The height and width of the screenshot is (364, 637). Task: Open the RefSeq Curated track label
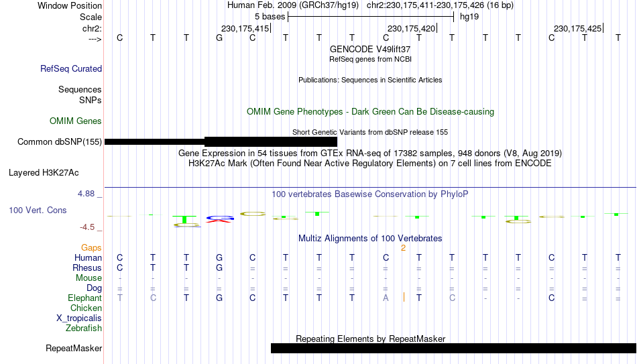click(x=71, y=68)
